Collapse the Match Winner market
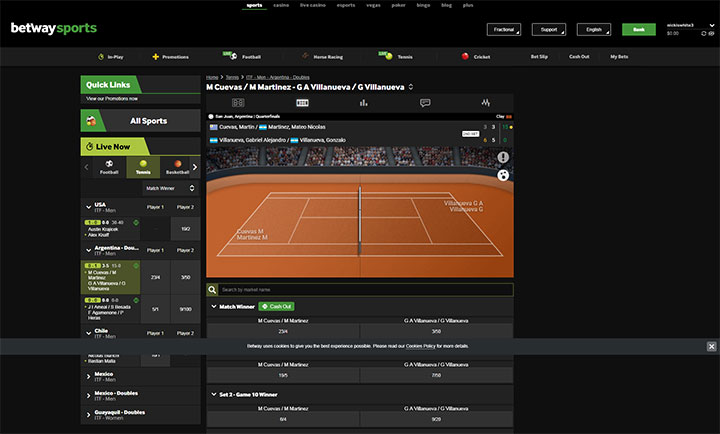This screenshot has width=720, height=434. 214,306
